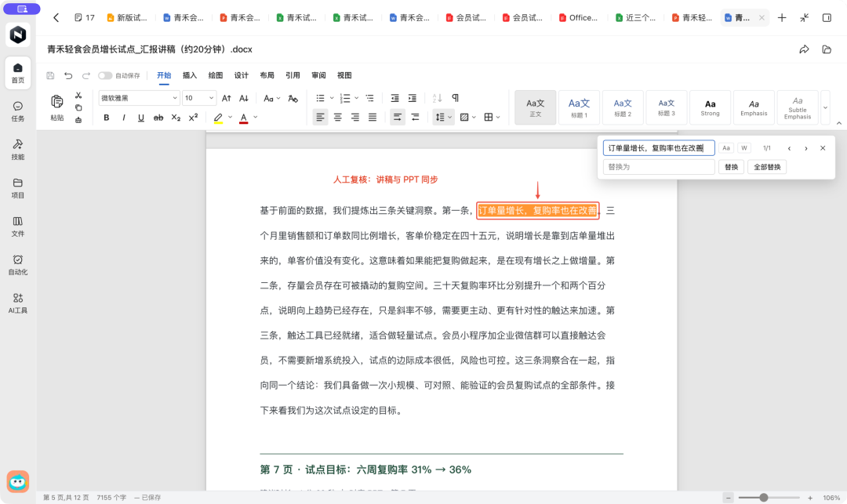Show paragraph marks with the pilcrow icon
This screenshot has height=504, width=847.
[456, 98]
